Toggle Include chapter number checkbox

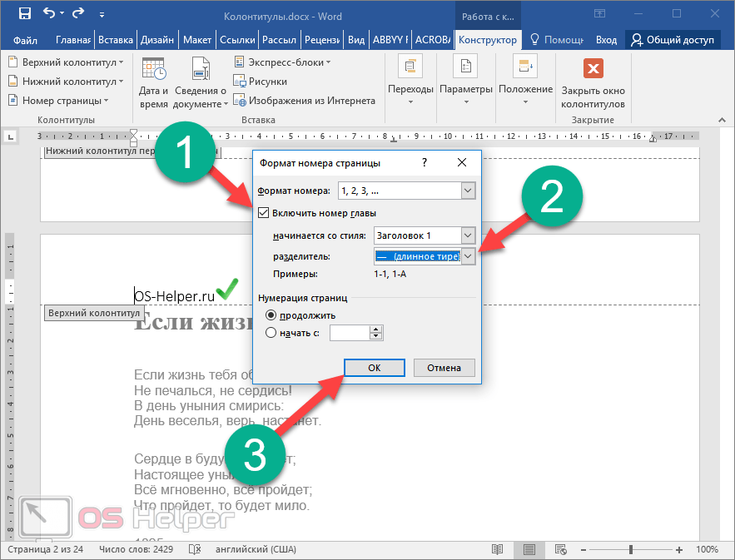point(264,214)
